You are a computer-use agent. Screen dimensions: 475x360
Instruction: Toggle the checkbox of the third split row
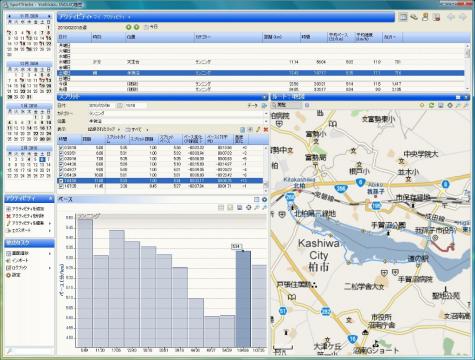click(x=61, y=159)
